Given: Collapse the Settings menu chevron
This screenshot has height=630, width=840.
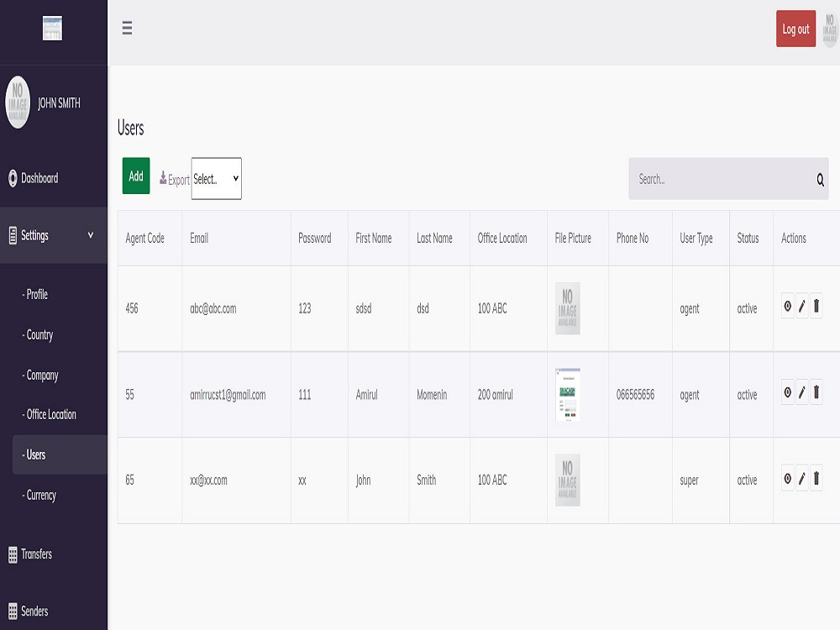Looking at the screenshot, I should tap(91, 235).
